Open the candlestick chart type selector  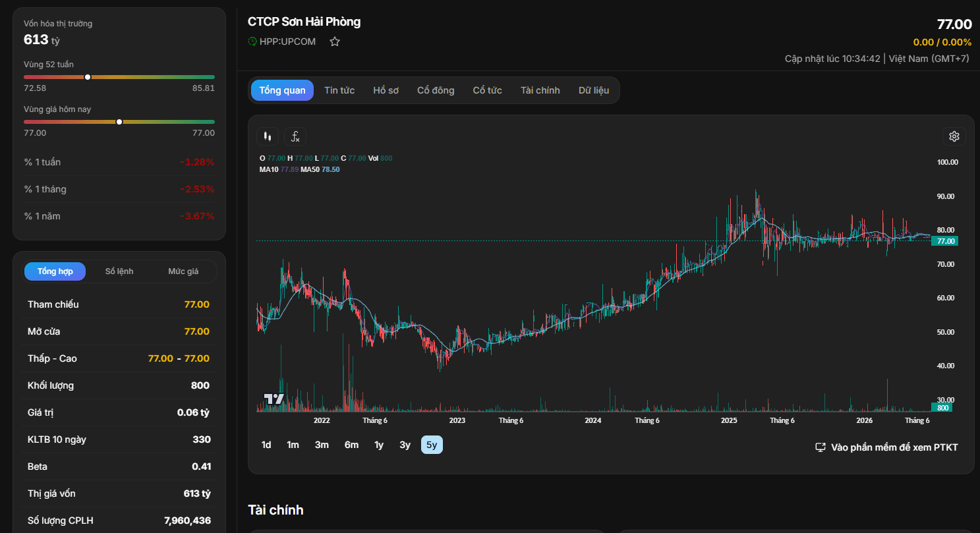pyautogui.click(x=267, y=136)
